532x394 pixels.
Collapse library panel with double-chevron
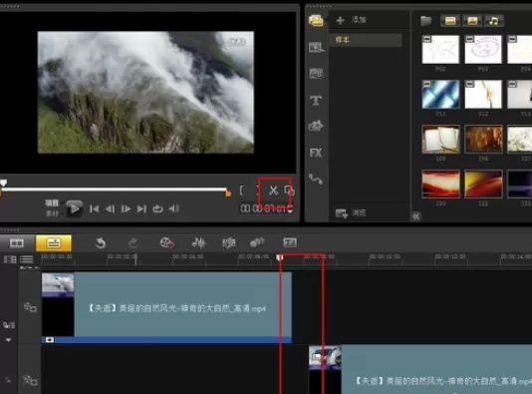coord(416,216)
